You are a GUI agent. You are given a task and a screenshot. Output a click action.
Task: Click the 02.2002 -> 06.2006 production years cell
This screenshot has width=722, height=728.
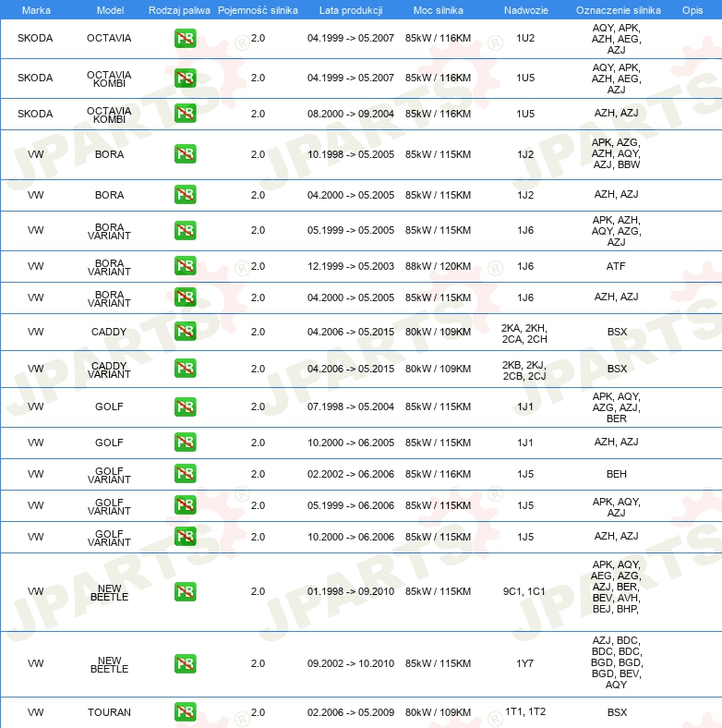pyautogui.click(x=350, y=474)
